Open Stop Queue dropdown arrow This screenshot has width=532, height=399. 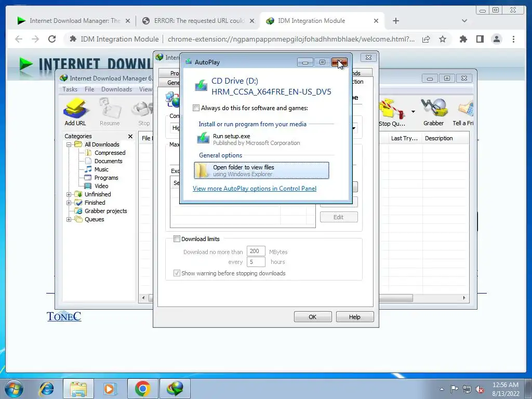(413, 112)
